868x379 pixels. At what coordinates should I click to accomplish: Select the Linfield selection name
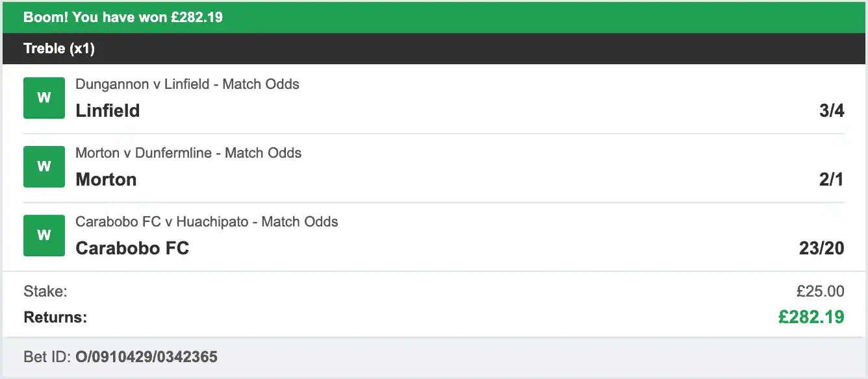point(108,110)
